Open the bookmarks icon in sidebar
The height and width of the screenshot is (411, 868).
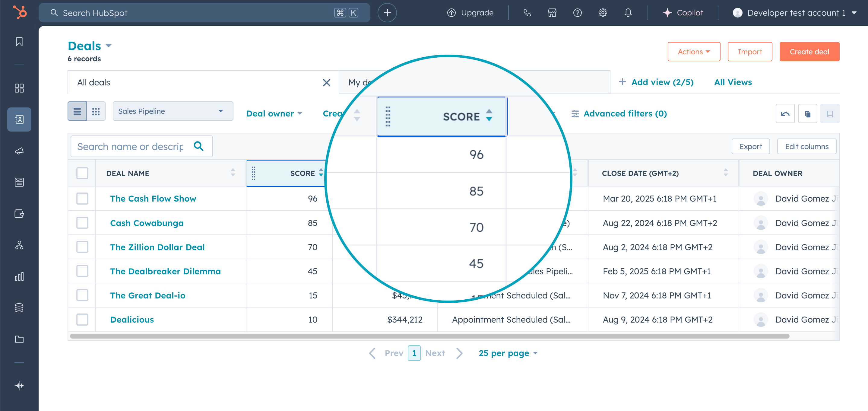click(19, 42)
